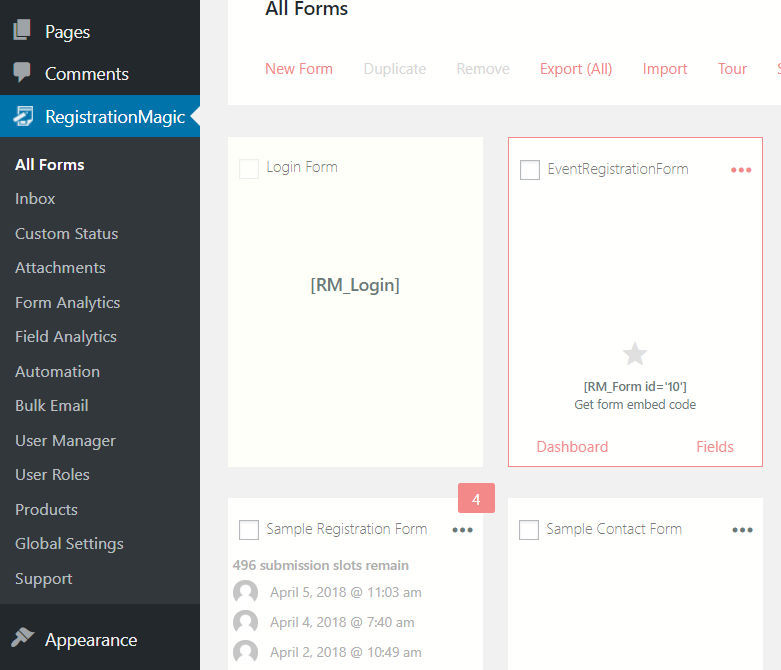Click the Pages icon in sidebar
The image size is (781, 670).
pos(22,31)
